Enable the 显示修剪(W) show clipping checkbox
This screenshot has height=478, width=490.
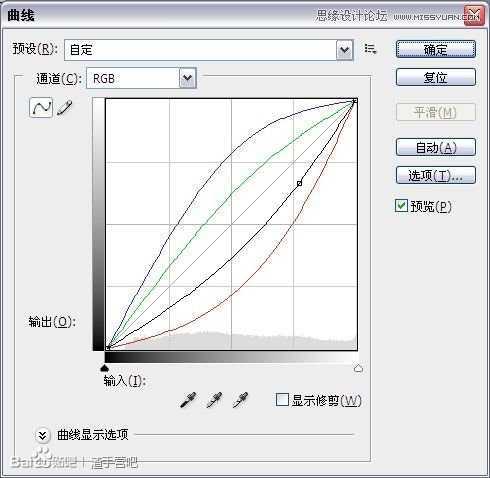point(282,400)
